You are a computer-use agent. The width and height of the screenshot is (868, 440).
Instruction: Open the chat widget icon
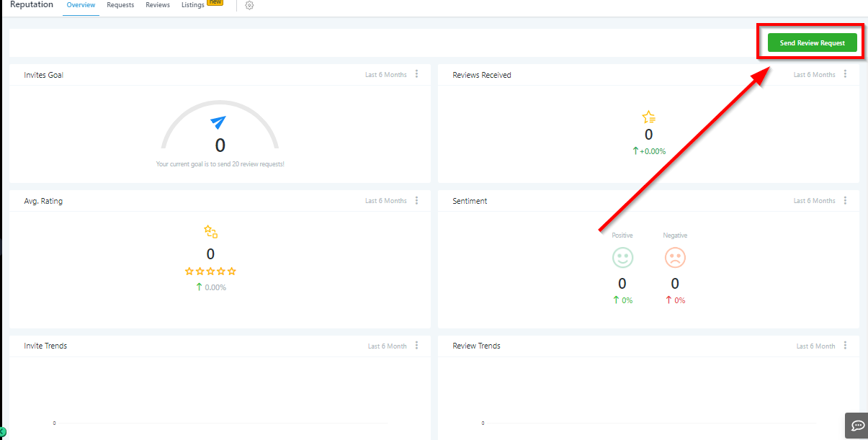(x=856, y=424)
